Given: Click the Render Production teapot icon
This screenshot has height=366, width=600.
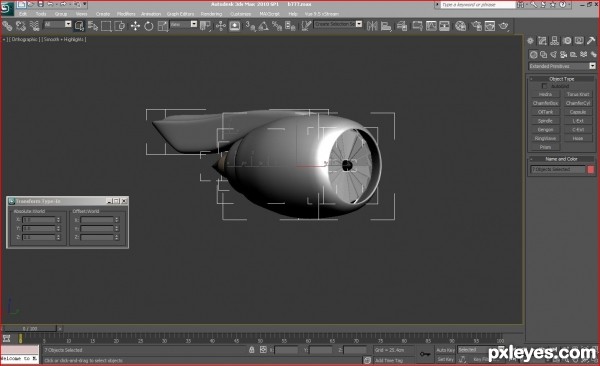Looking at the screenshot, I should [504, 26].
